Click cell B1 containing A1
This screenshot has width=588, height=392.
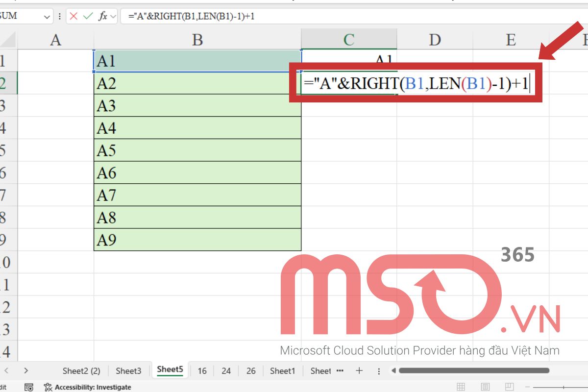(197, 61)
